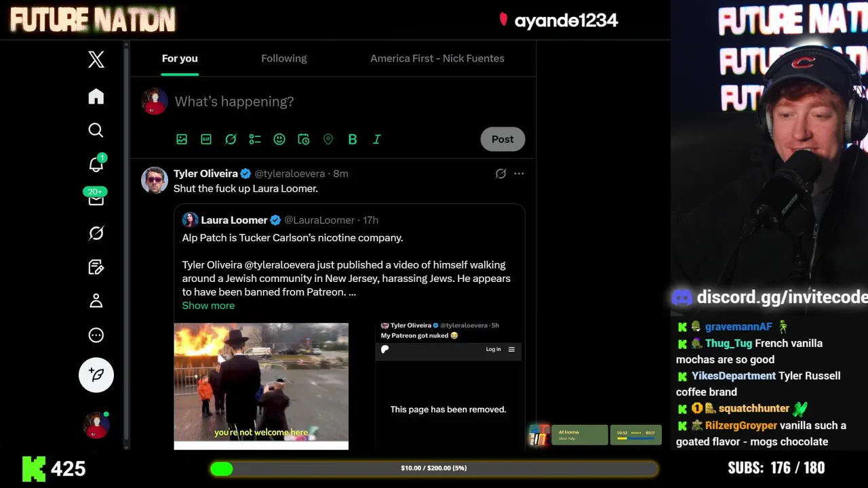Open the Patreon screenshot image
Image resolution: width=868 pixels, height=488 pixels.
[448, 386]
